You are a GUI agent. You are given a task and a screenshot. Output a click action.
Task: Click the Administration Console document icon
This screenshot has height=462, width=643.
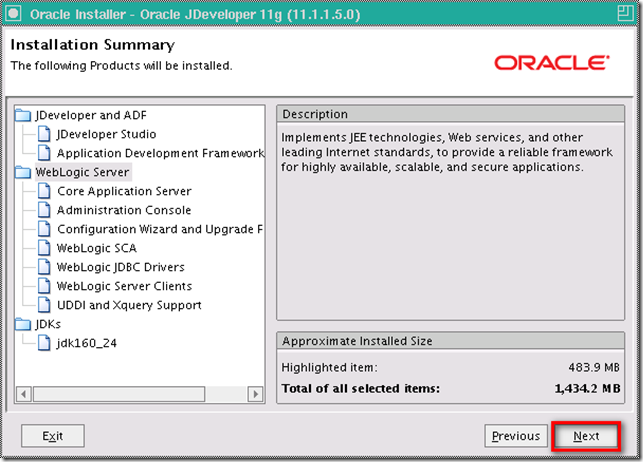click(44, 210)
